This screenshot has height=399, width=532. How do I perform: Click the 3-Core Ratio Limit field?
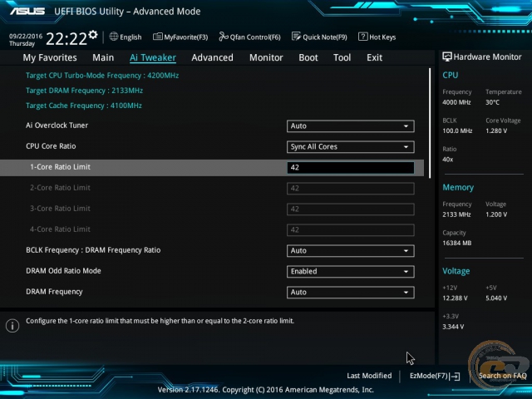[x=350, y=209]
